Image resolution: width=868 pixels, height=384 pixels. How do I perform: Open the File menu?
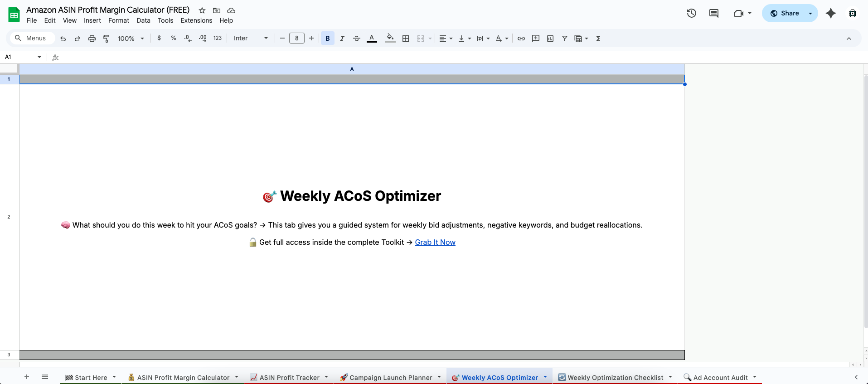[32, 20]
